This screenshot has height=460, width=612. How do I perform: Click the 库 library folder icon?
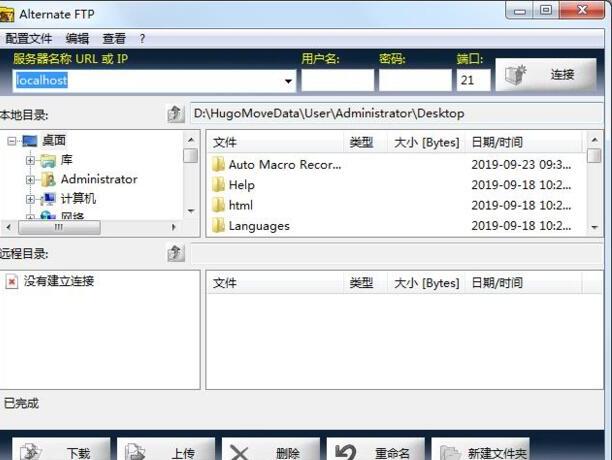48,160
